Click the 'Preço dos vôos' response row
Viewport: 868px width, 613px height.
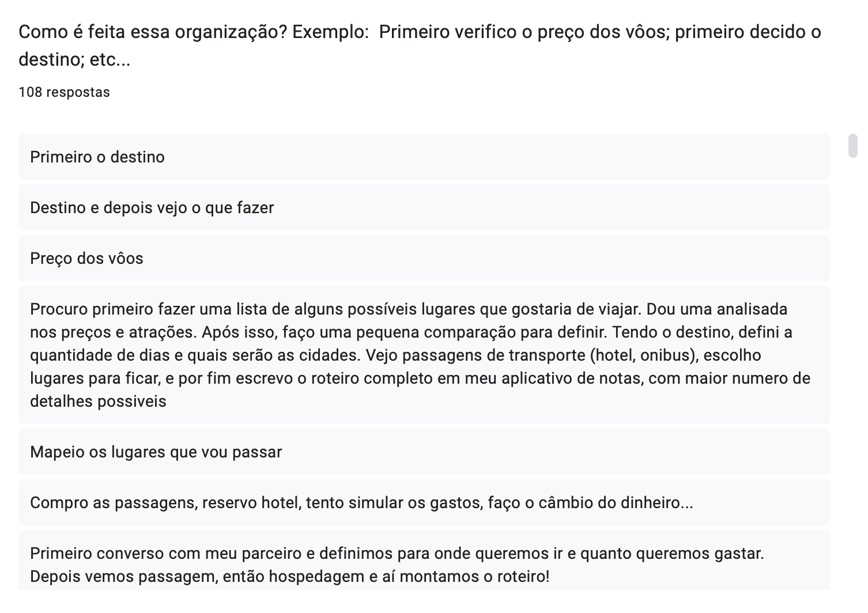click(x=424, y=258)
